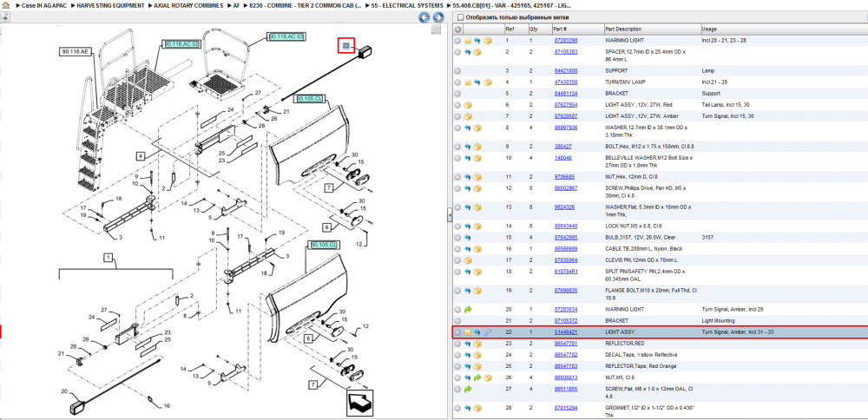Select radio circle for FLANGE BOLT row
The width and height of the screenshot is (868, 420).
pos(457,291)
